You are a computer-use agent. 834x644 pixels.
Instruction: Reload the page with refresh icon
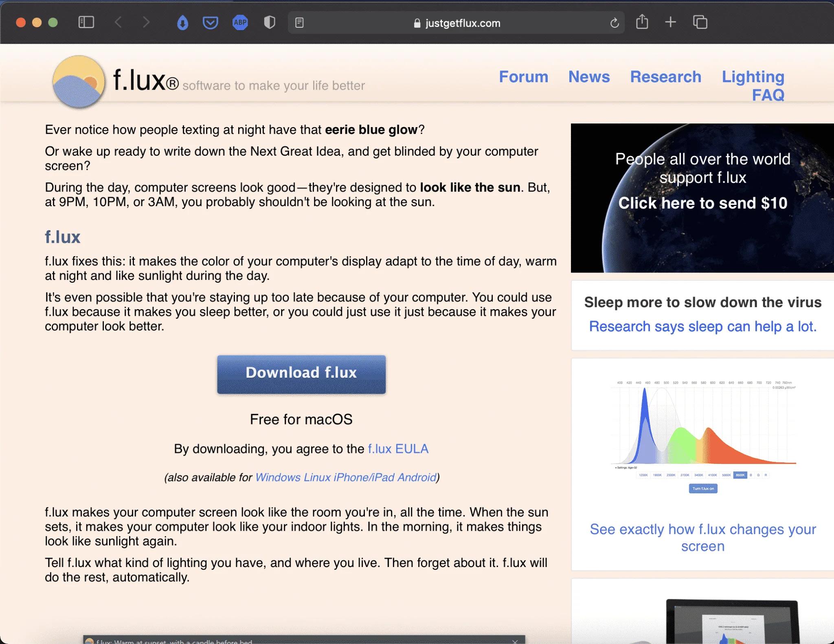pos(614,23)
